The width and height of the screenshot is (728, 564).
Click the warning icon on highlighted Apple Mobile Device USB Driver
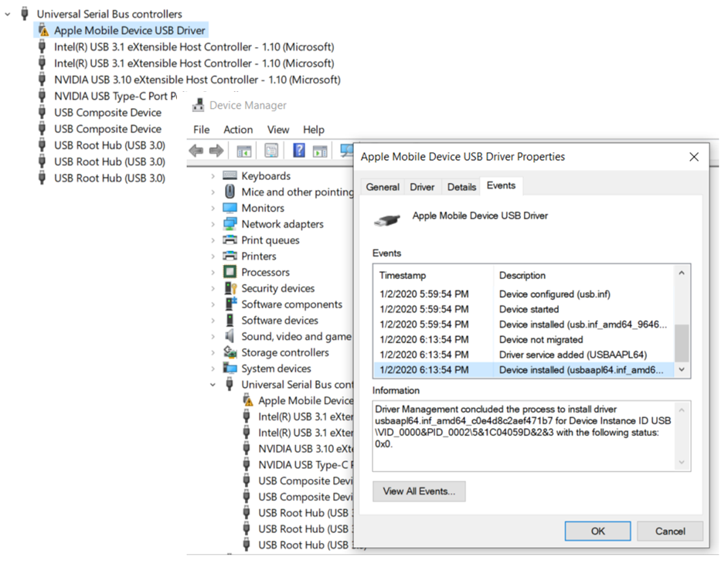(43, 31)
